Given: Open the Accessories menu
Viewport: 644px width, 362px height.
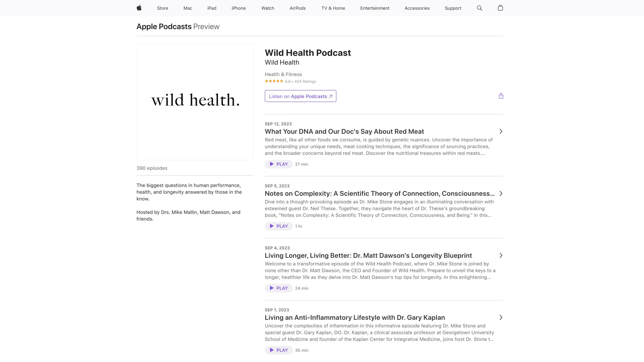Looking at the screenshot, I should click(417, 8).
